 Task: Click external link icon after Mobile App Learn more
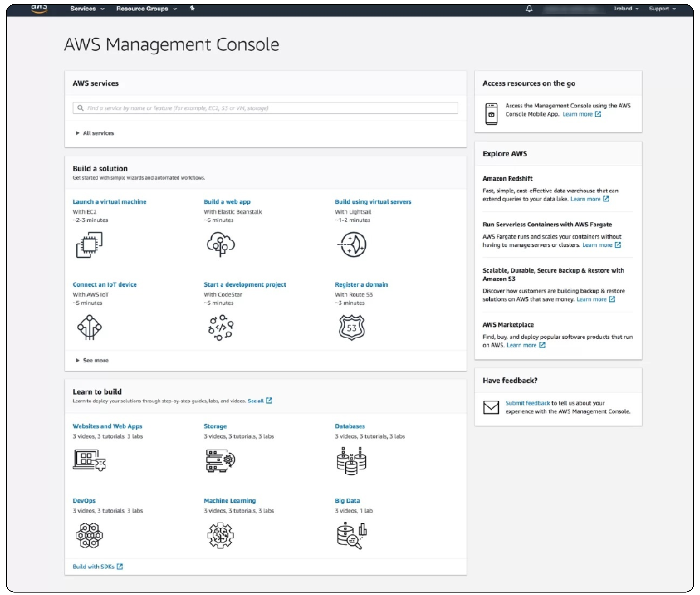pos(598,114)
